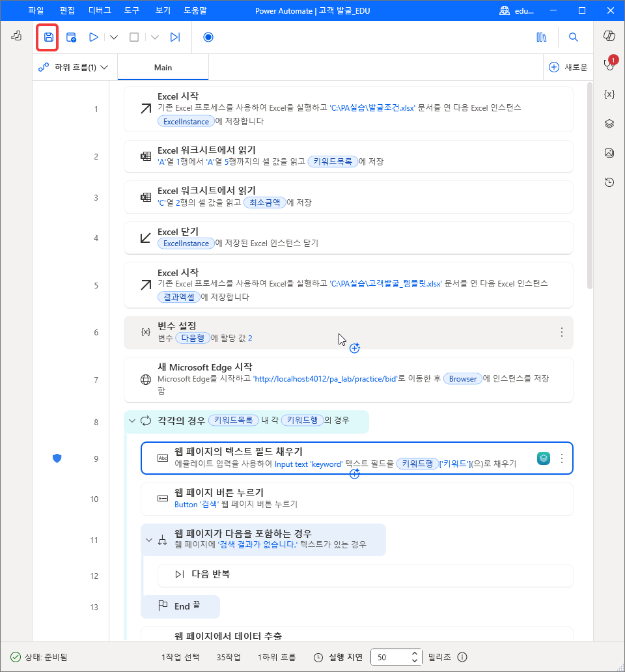Open the 편집 menu
625x672 pixels.
click(67, 10)
